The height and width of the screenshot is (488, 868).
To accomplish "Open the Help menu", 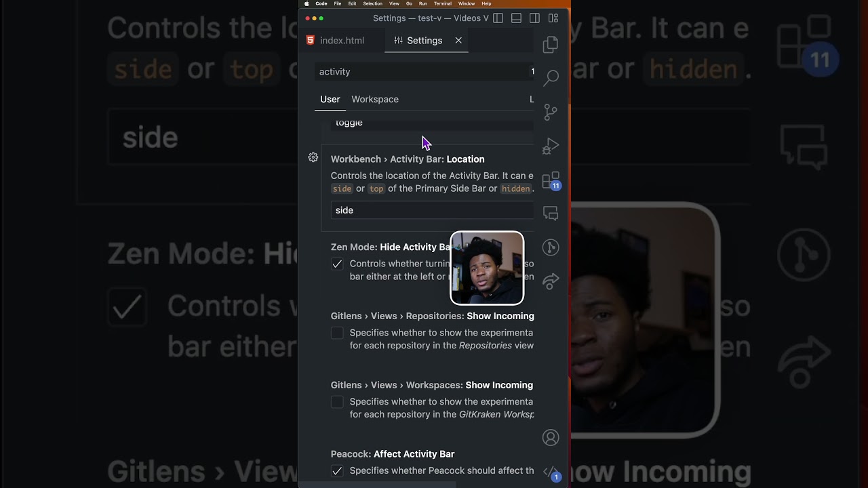I will pyautogui.click(x=486, y=3).
